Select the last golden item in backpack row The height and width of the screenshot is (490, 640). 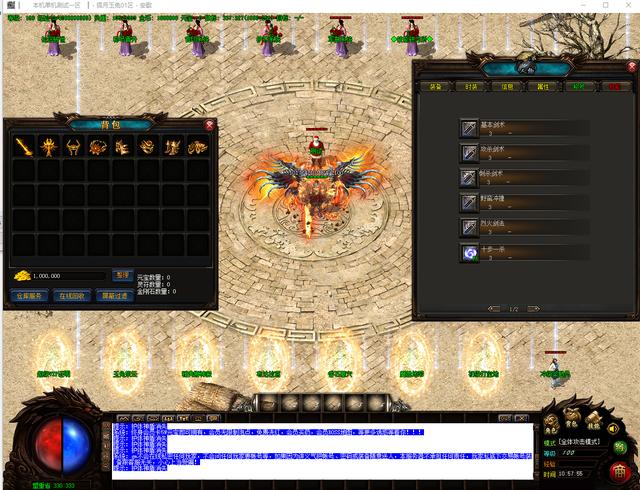coord(198,146)
